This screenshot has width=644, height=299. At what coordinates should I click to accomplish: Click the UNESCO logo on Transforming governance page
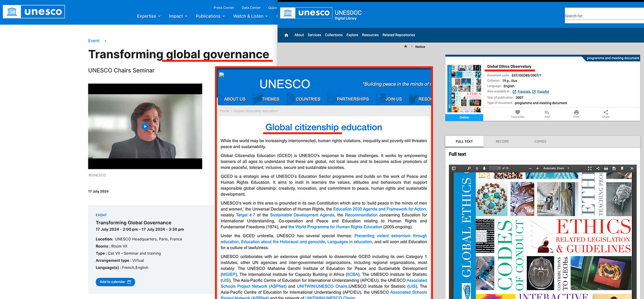[x=34, y=12]
